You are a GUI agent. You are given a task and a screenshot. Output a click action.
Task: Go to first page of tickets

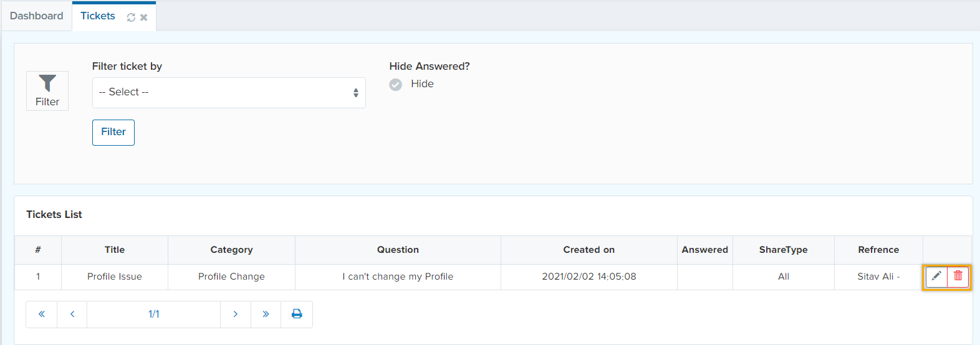[x=42, y=314]
